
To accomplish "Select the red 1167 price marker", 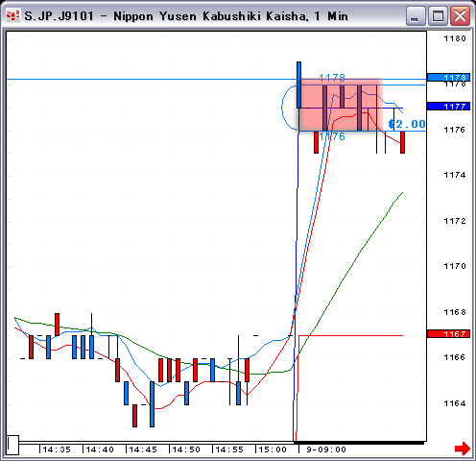I will pos(448,334).
